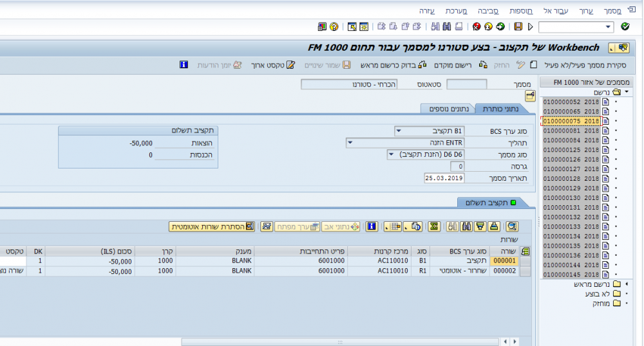Viewport: 644px width, 346px height.
Task: Select the מוחזק folder
Action: point(606,303)
